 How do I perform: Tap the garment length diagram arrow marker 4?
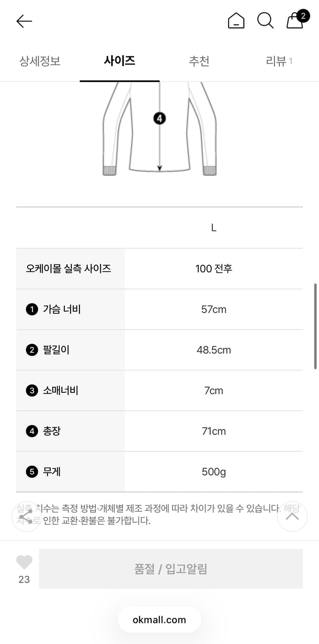(x=159, y=118)
